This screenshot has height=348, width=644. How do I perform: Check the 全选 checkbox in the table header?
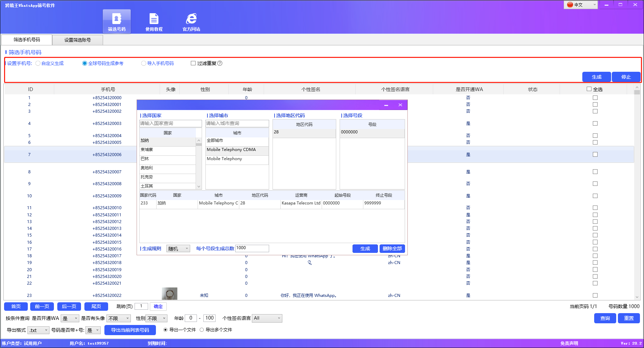(589, 89)
